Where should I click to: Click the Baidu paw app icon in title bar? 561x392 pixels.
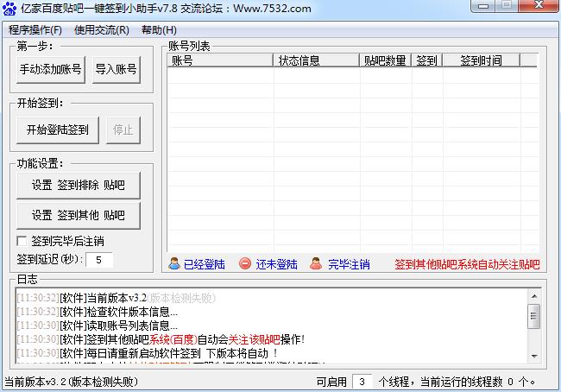pos(9,9)
